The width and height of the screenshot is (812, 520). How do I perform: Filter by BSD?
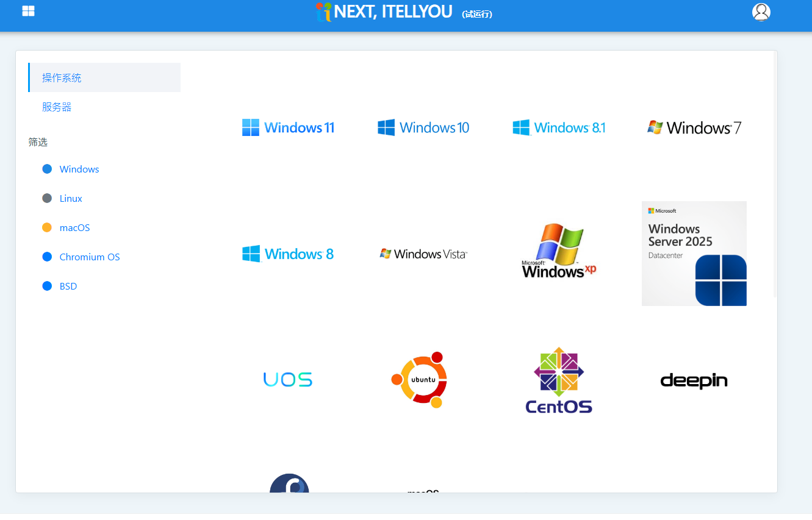(60, 286)
